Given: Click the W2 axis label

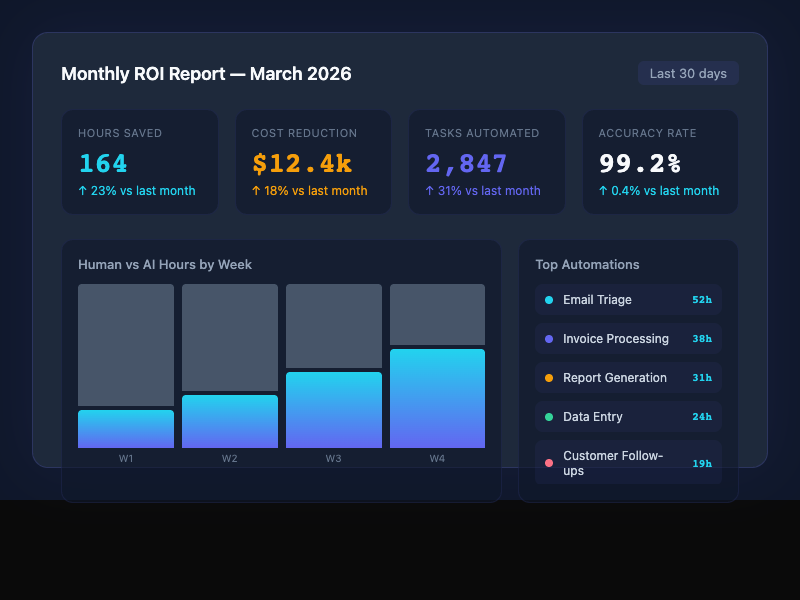Looking at the screenshot, I should click(x=230, y=458).
